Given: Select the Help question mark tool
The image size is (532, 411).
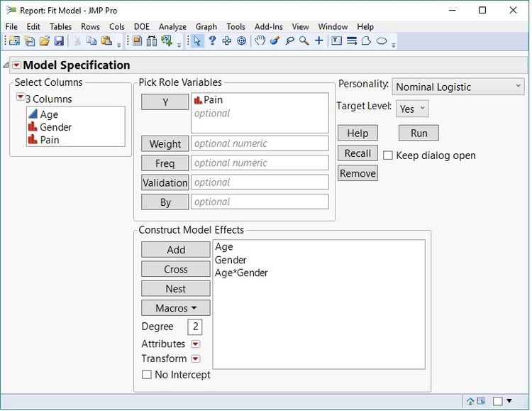Looking at the screenshot, I should [x=212, y=41].
